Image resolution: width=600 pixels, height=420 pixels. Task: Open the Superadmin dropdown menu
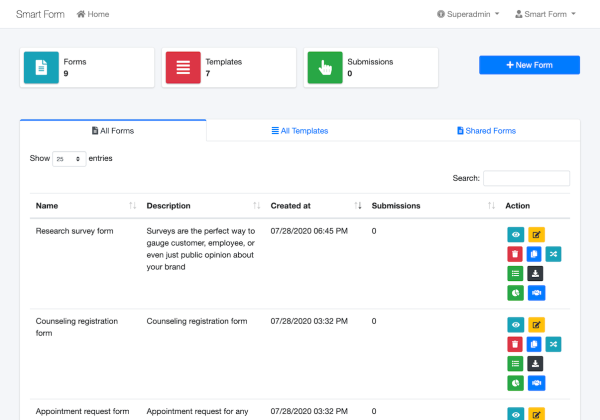pyautogui.click(x=468, y=14)
